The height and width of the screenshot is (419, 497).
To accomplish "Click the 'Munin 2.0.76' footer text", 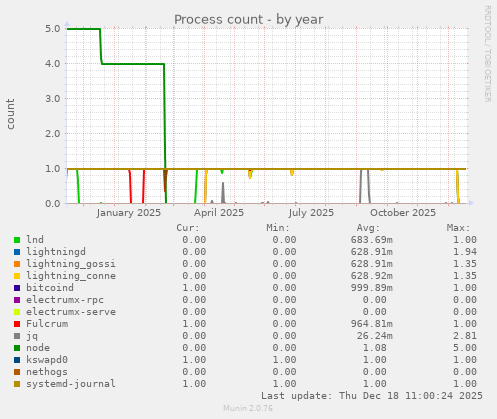I will [x=248, y=408].
